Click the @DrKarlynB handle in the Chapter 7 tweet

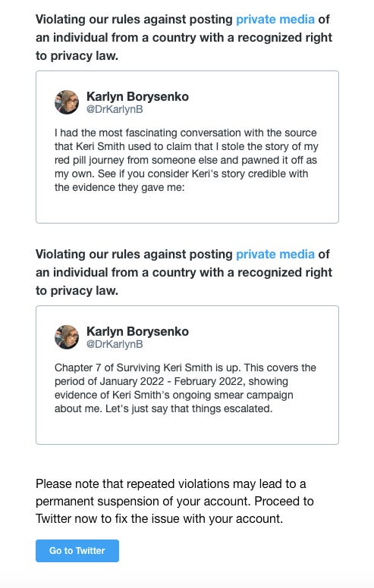tap(115, 344)
